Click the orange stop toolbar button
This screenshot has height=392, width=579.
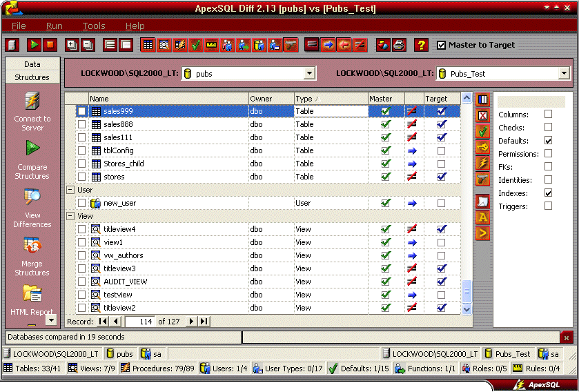50,45
